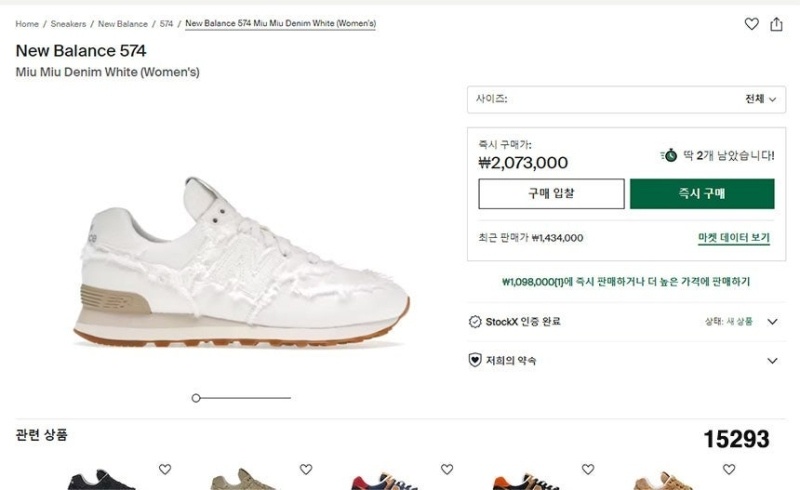Open 마켓 데이터 보기 link
The width and height of the screenshot is (800, 490).
(733, 238)
